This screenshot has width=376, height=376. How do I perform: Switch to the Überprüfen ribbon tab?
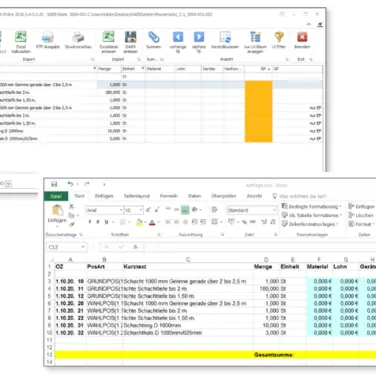point(224,196)
